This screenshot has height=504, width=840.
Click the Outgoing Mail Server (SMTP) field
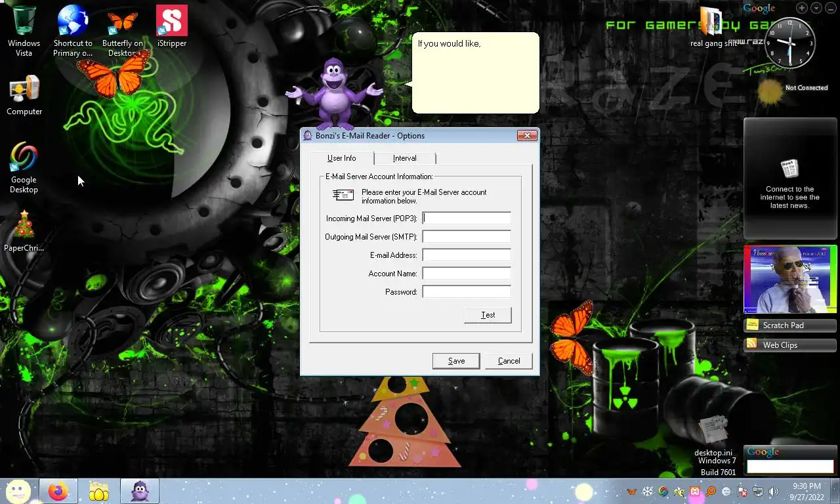[467, 237]
